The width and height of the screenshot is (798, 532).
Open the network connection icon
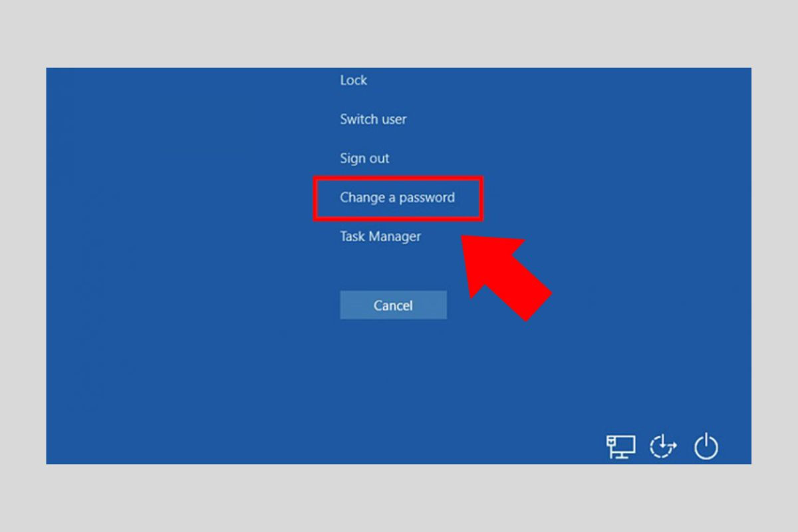pyautogui.click(x=620, y=447)
